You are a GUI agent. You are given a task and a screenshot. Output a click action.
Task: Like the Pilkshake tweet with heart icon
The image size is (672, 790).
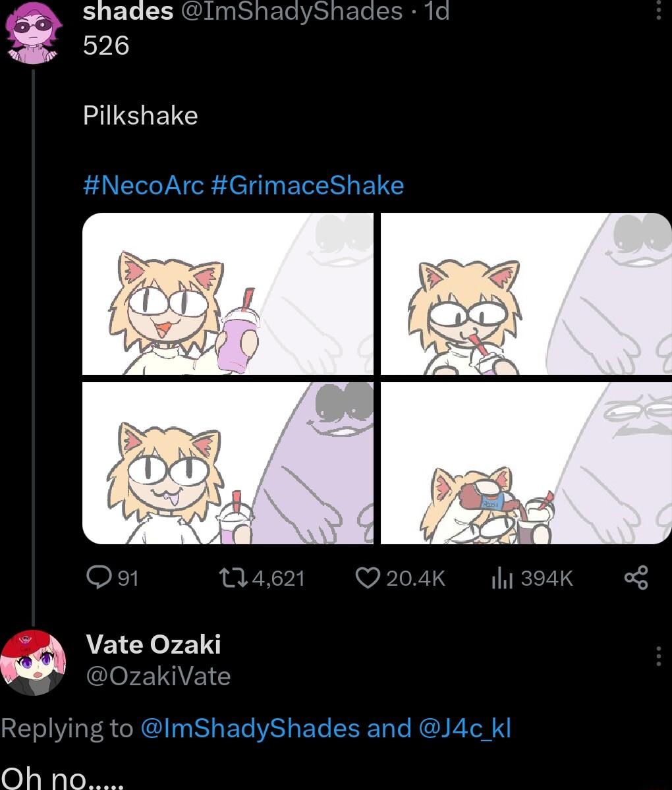pyautogui.click(x=366, y=578)
